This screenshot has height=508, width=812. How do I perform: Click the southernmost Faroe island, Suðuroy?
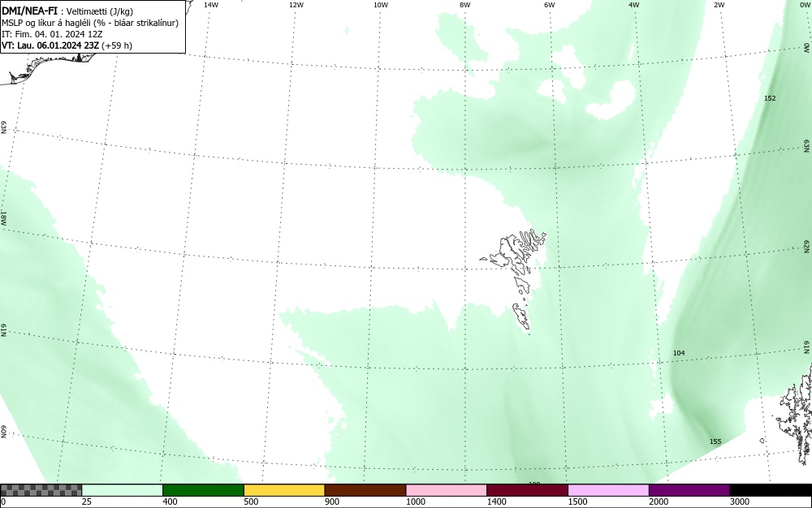(521, 316)
